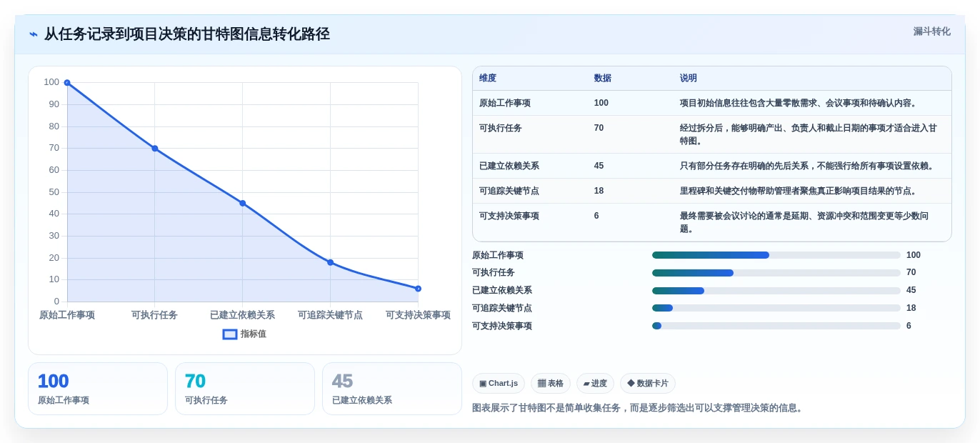980x443 pixels.
Task: Select the 可支持决策事项 table row label
Action: (509, 216)
